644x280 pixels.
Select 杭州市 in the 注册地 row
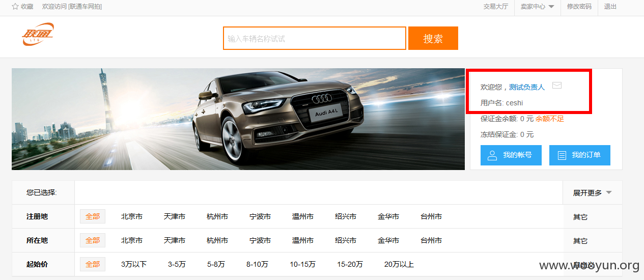(x=217, y=216)
